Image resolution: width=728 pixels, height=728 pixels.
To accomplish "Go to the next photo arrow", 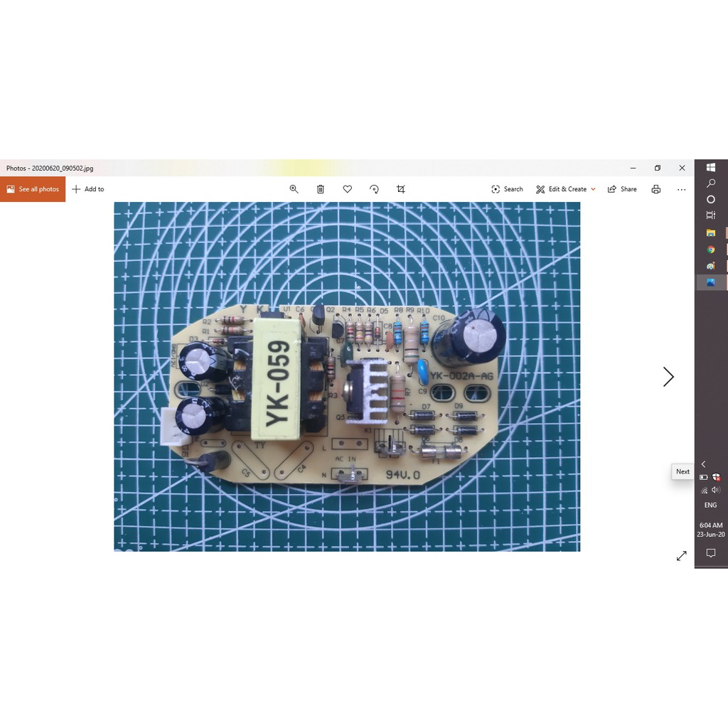I will [x=668, y=377].
